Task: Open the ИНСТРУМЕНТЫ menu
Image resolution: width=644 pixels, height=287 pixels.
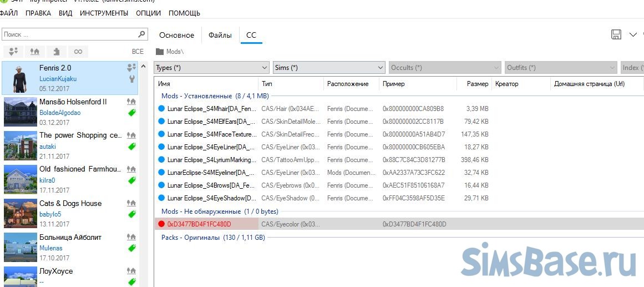Action: 104,13
